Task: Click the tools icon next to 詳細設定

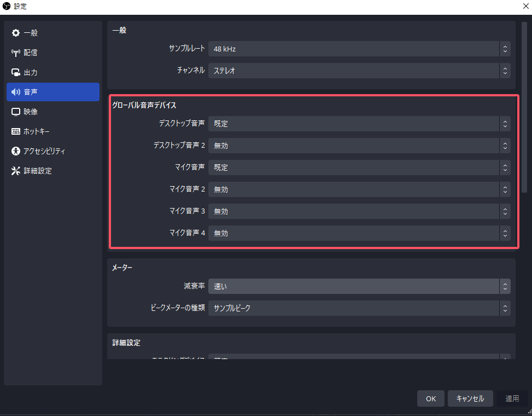Action: (x=16, y=171)
